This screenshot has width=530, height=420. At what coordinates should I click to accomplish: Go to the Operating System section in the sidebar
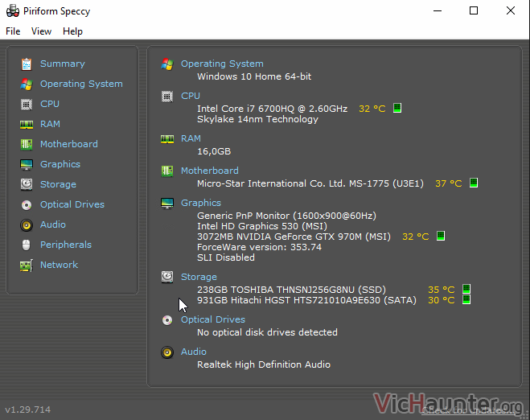pyautogui.click(x=81, y=84)
